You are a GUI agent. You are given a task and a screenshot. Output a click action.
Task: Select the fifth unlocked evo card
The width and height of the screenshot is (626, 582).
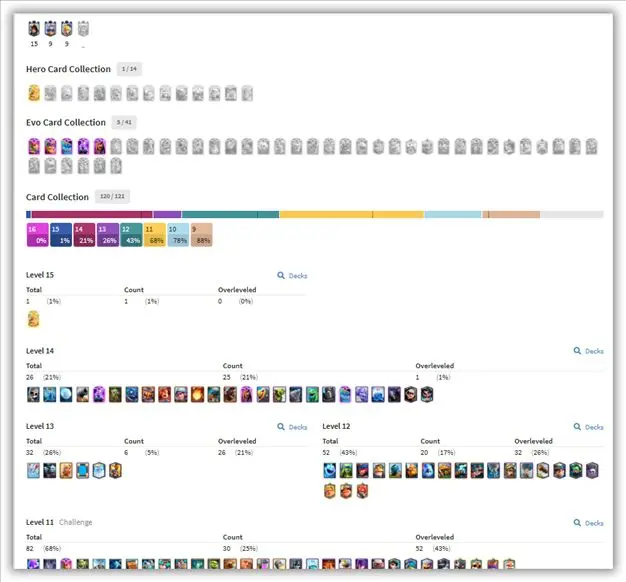click(x=99, y=146)
